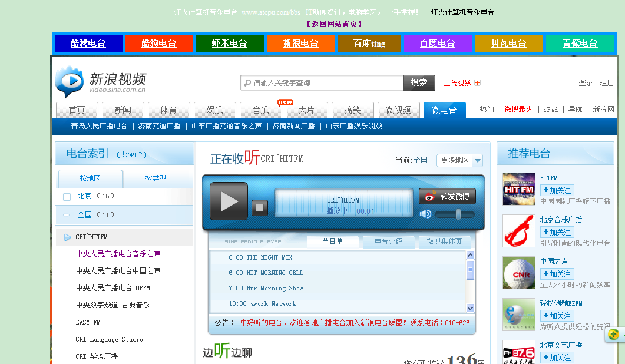The image size is (625, 364).
Task: Go to the 微视频 navigation tab
Action: 398,110
